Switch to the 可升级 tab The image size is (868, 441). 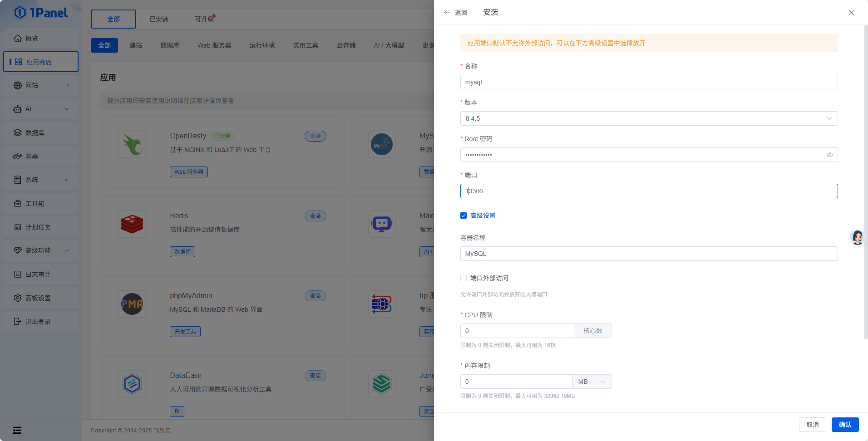204,19
